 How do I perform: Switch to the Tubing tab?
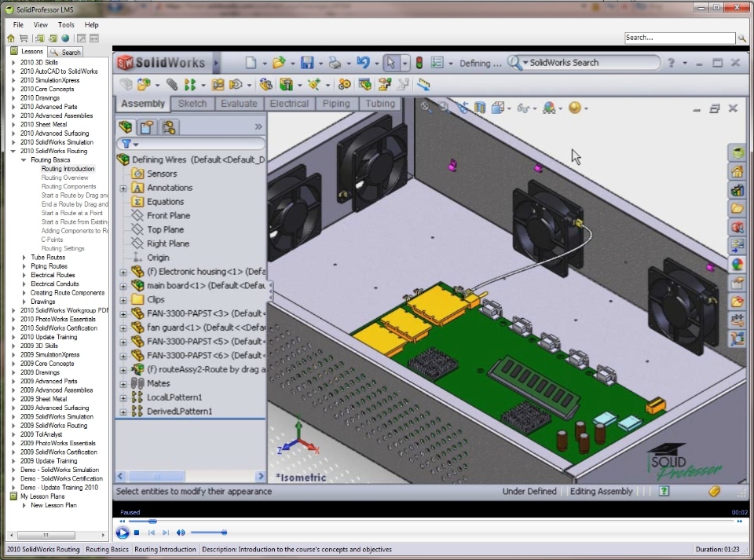(x=380, y=104)
